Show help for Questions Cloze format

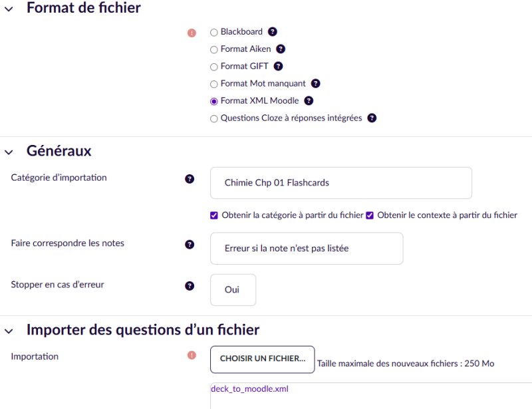(372, 118)
